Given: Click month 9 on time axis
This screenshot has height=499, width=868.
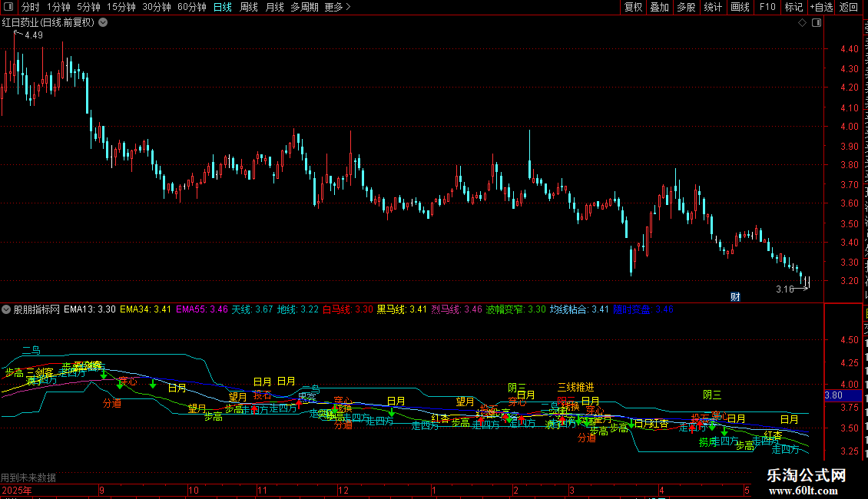Looking at the screenshot, I should point(102,490).
